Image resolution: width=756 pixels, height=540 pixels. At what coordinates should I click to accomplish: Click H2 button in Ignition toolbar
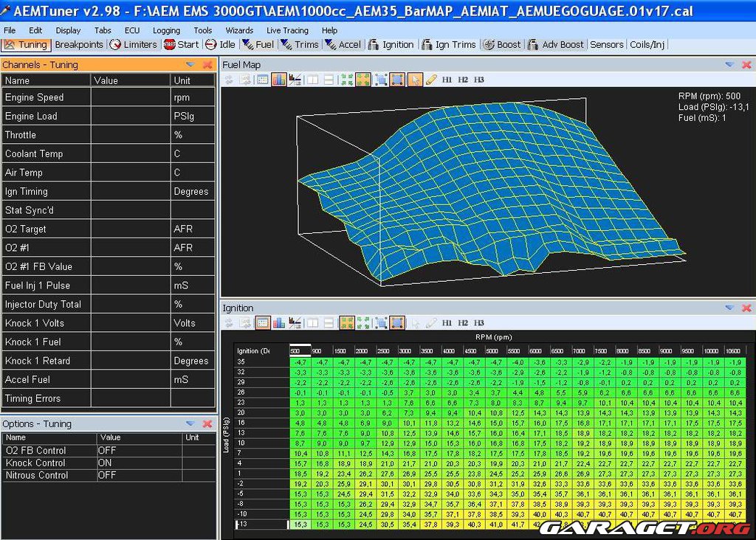click(x=463, y=323)
